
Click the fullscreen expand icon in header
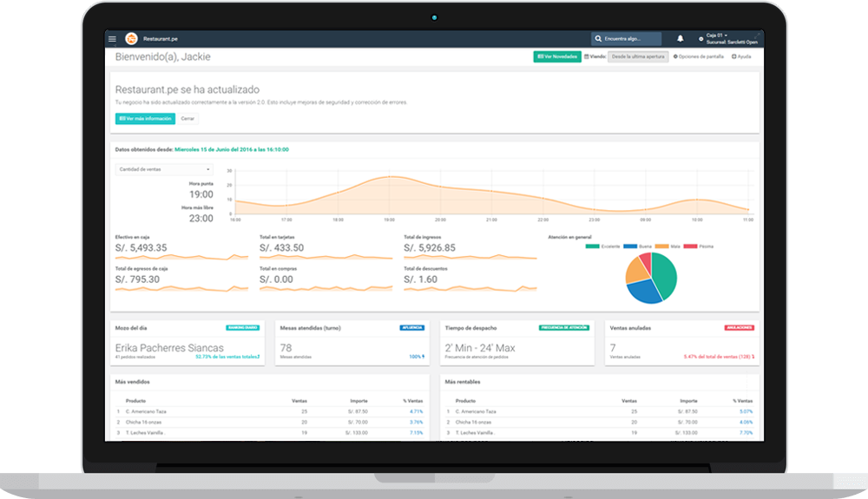757,36
